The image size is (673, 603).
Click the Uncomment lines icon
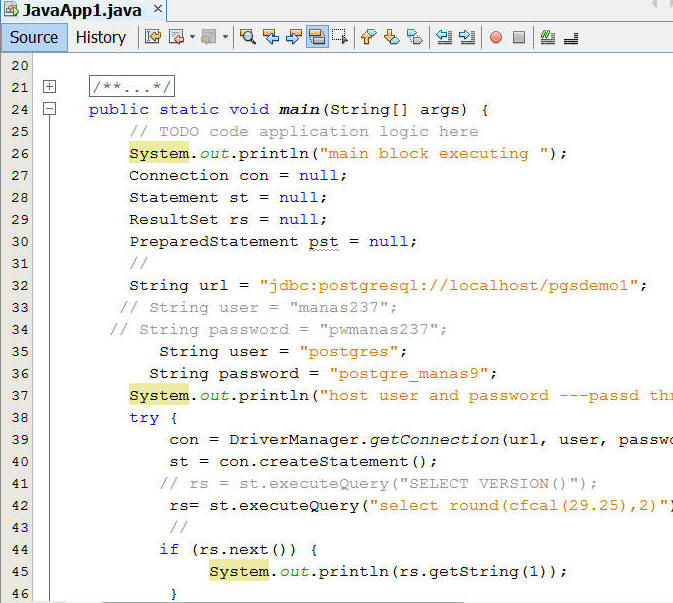pyautogui.click(x=571, y=38)
